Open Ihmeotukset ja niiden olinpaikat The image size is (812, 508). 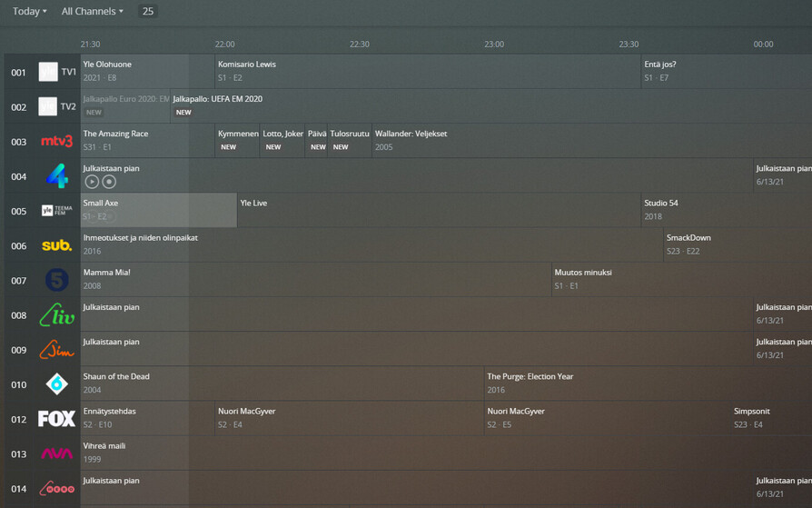click(371, 245)
